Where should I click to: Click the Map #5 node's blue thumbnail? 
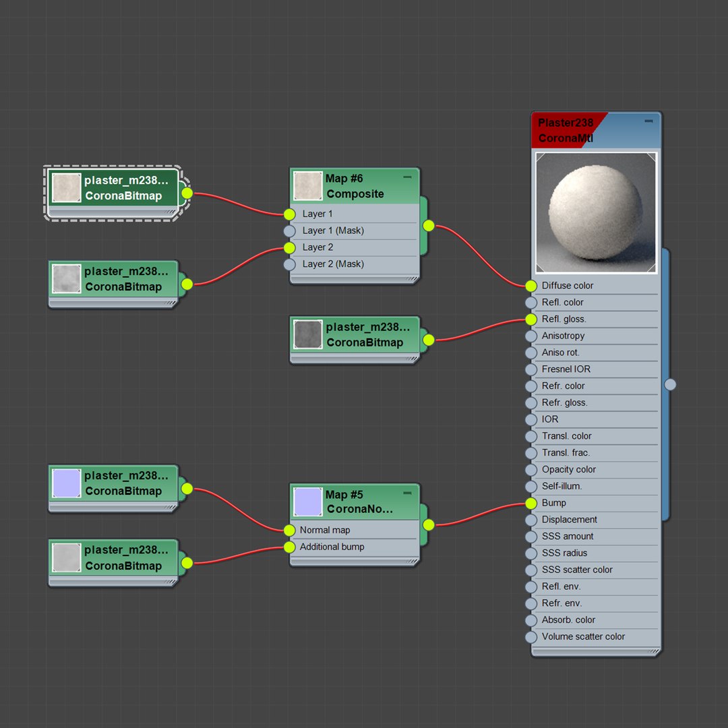coord(308,502)
